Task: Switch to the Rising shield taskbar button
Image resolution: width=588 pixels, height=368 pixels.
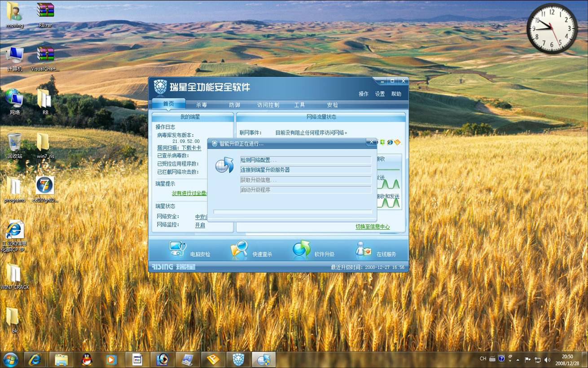Action: coord(238,359)
